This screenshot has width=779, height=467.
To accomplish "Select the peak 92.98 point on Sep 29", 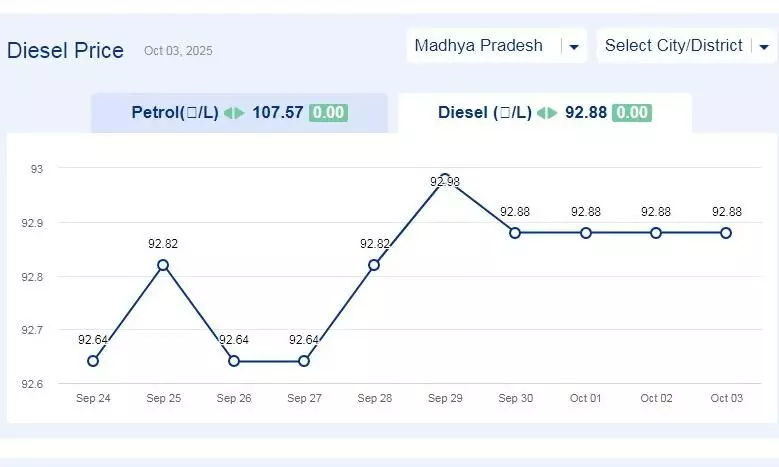I will [445, 179].
